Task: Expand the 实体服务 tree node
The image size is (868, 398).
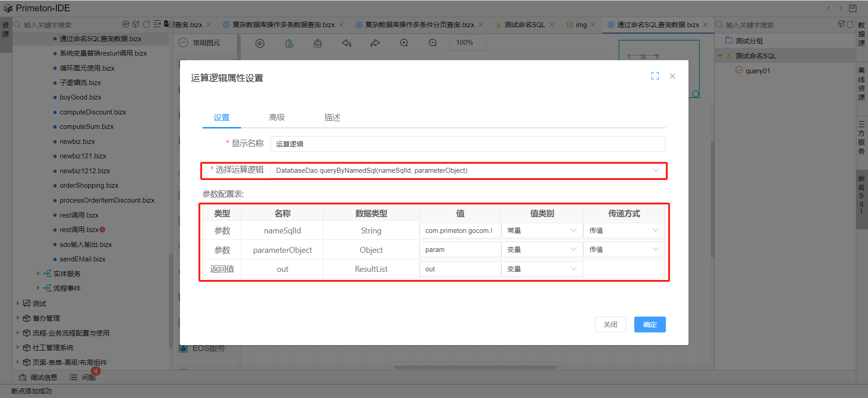Action: click(38, 274)
